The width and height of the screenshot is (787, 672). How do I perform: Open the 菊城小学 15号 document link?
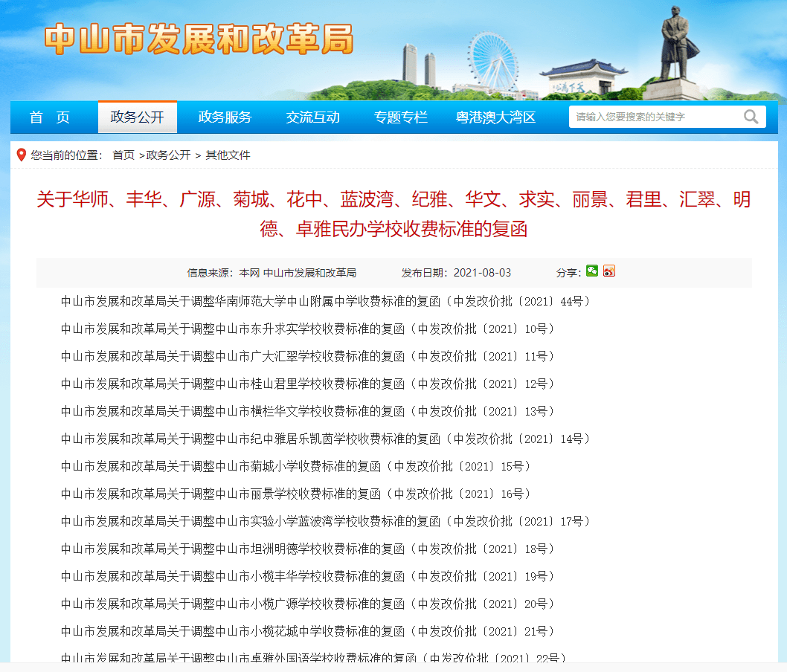coord(295,467)
